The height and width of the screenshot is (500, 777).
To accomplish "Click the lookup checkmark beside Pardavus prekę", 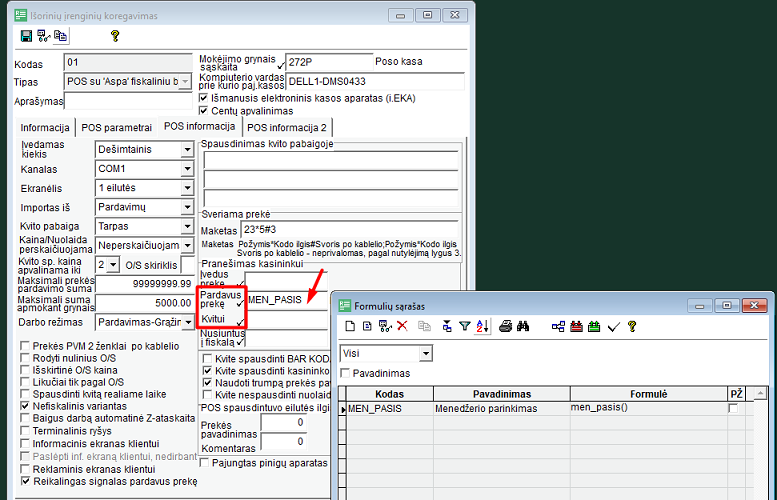I will (240, 303).
